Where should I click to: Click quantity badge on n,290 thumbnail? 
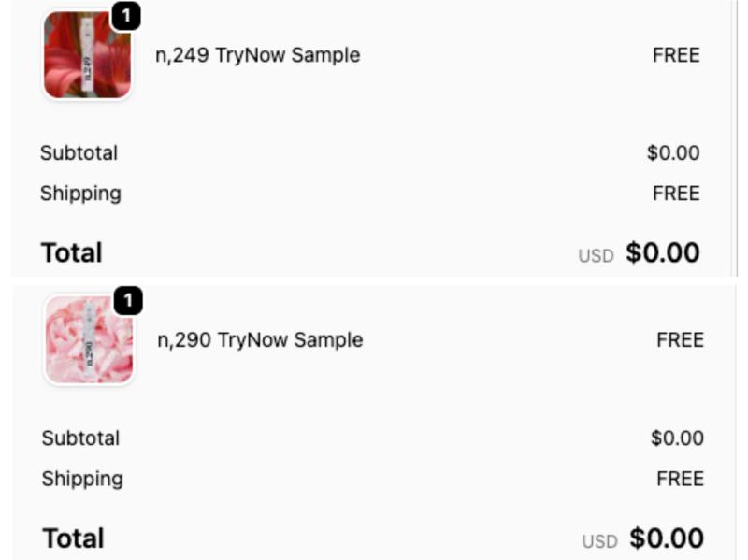(128, 301)
